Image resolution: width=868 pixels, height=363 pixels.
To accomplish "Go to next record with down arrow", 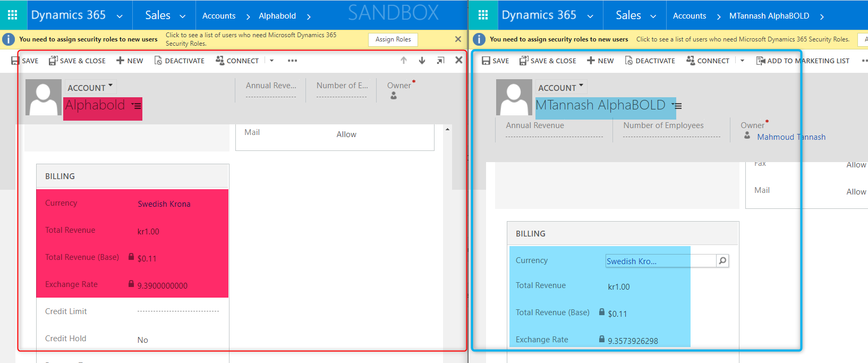I will click(x=422, y=61).
